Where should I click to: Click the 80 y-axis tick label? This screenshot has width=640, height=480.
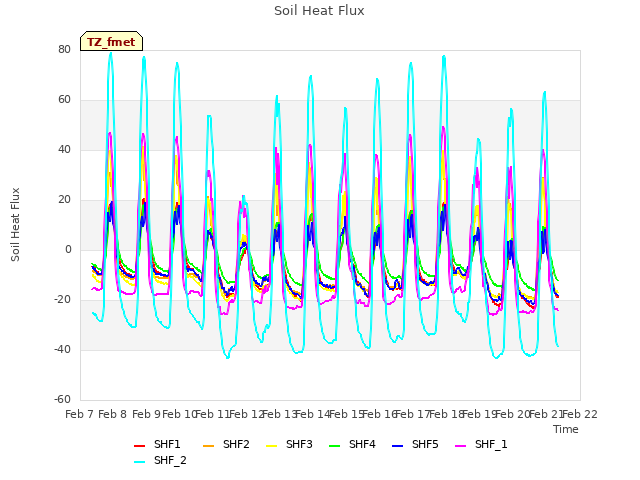coord(64,49)
